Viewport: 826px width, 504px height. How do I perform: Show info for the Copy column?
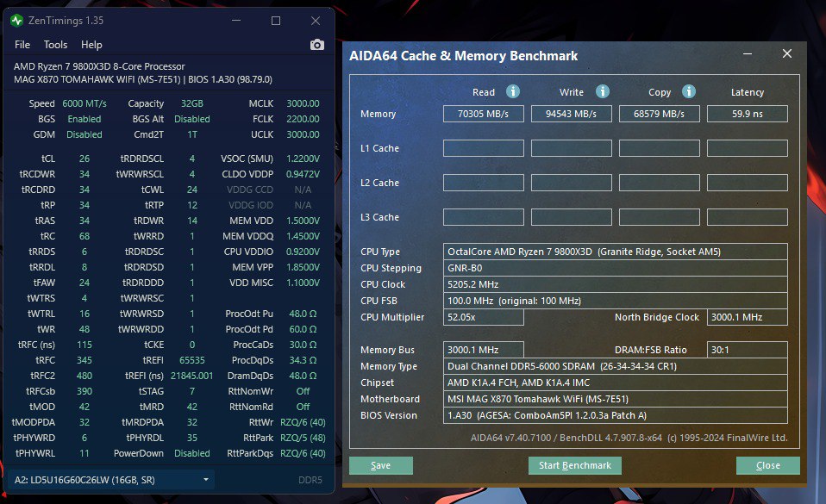tap(689, 91)
